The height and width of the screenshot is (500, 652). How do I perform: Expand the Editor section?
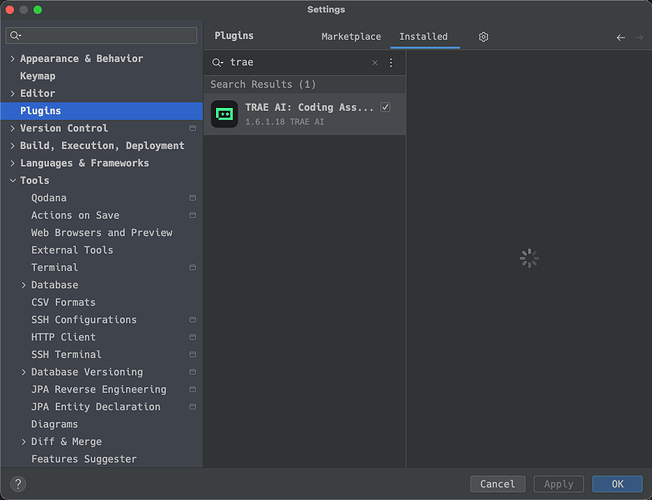tap(12, 94)
